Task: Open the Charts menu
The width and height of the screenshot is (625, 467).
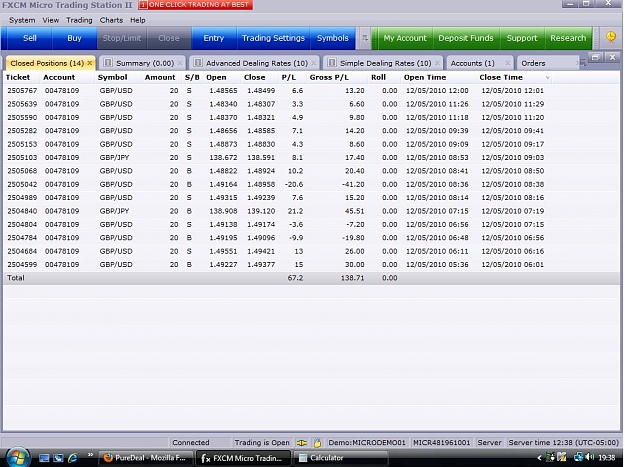Action: tap(111, 20)
